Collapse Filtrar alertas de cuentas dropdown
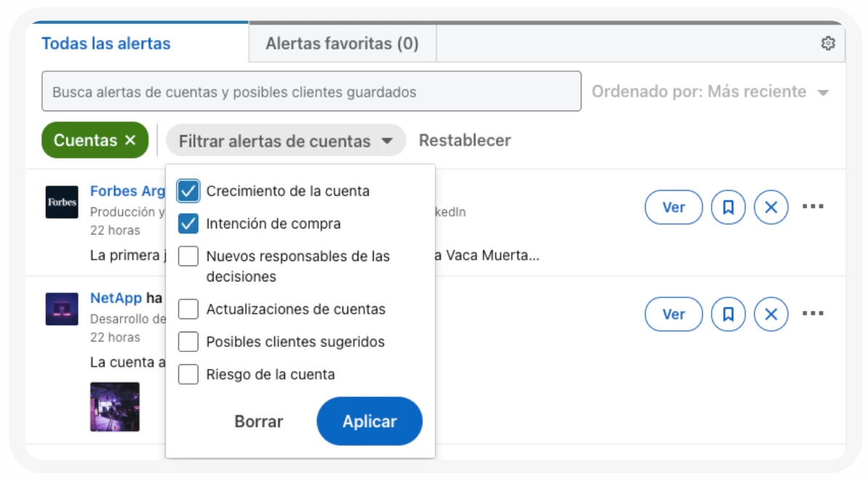 [x=286, y=140]
